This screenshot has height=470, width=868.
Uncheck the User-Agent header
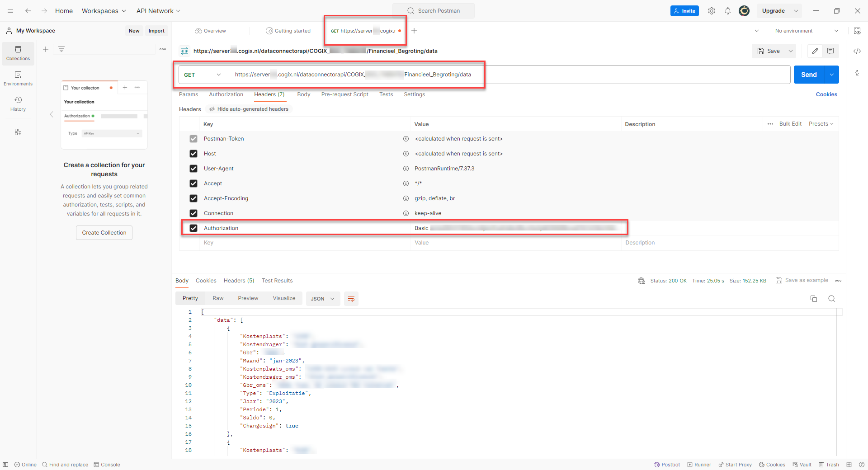[x=193, y=169]
